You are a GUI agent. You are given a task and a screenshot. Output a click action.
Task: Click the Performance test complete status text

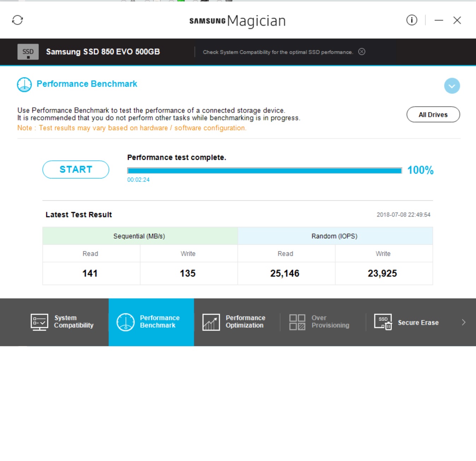[x=177, y=158]
